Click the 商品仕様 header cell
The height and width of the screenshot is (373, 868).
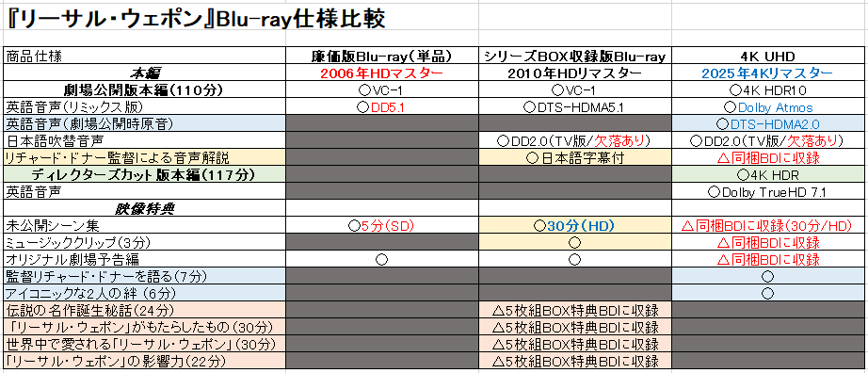pos(144,57)
